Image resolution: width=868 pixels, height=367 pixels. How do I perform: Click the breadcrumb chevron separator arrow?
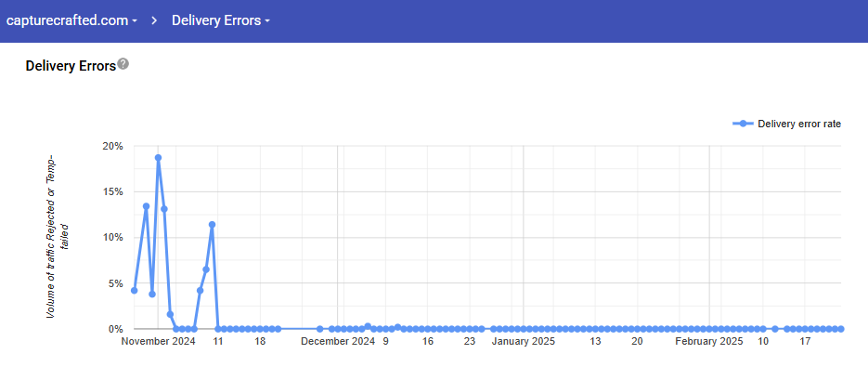pyautogui.click(x=154, y=21)
